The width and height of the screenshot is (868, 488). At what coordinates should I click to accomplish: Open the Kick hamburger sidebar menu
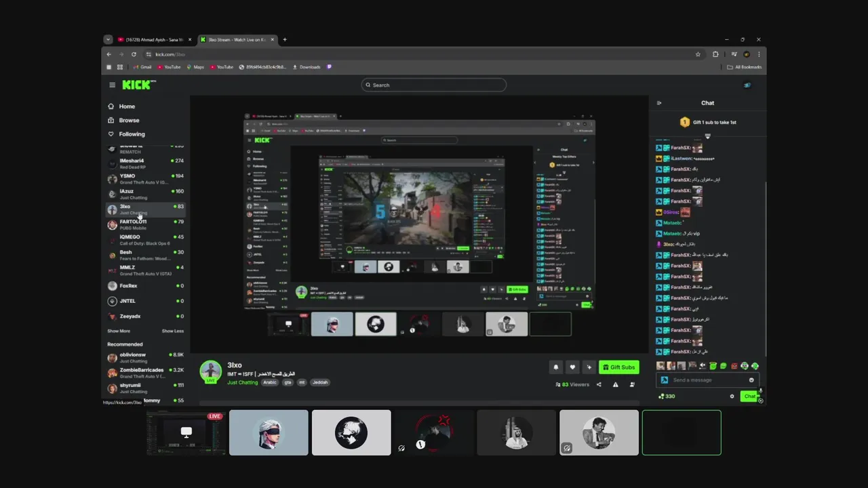pyautogui.click(x=112, y=85)
